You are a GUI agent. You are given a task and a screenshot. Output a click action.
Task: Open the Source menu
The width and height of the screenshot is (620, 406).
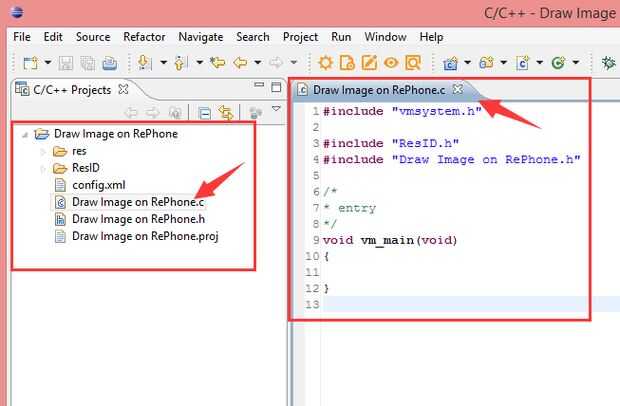pyautogui.click(x=93, y=37)
